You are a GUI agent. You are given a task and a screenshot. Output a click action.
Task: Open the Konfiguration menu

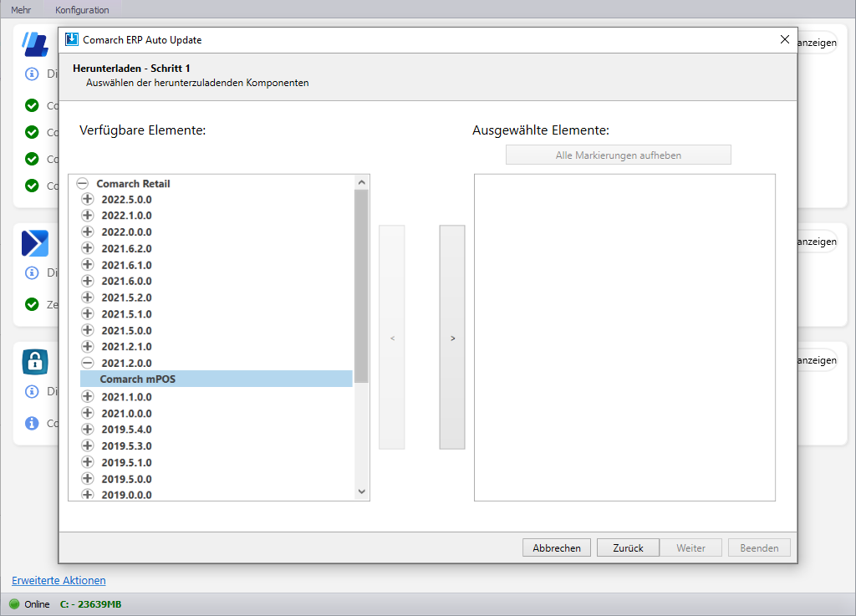click(x=82, y=10)
